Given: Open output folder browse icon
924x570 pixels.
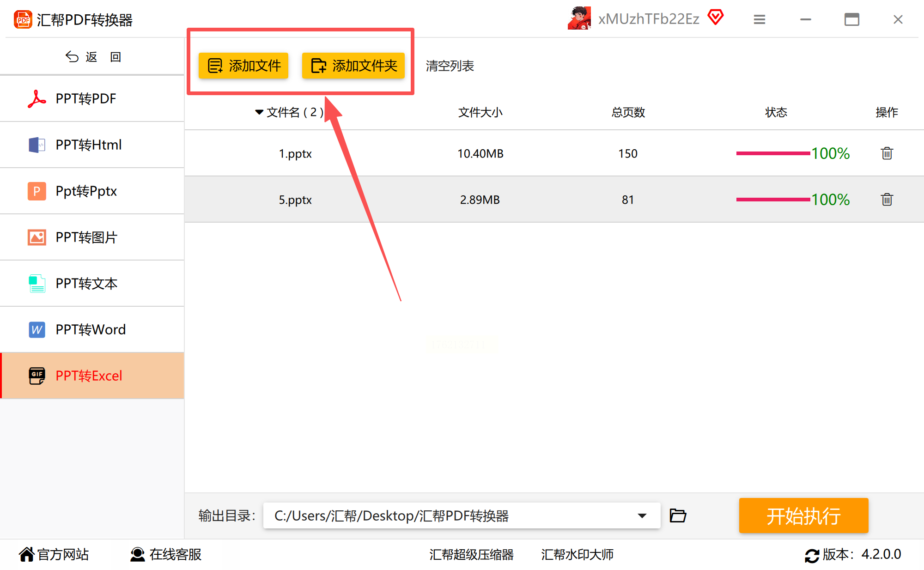Looking at the screenshot, I should point(678,515).
